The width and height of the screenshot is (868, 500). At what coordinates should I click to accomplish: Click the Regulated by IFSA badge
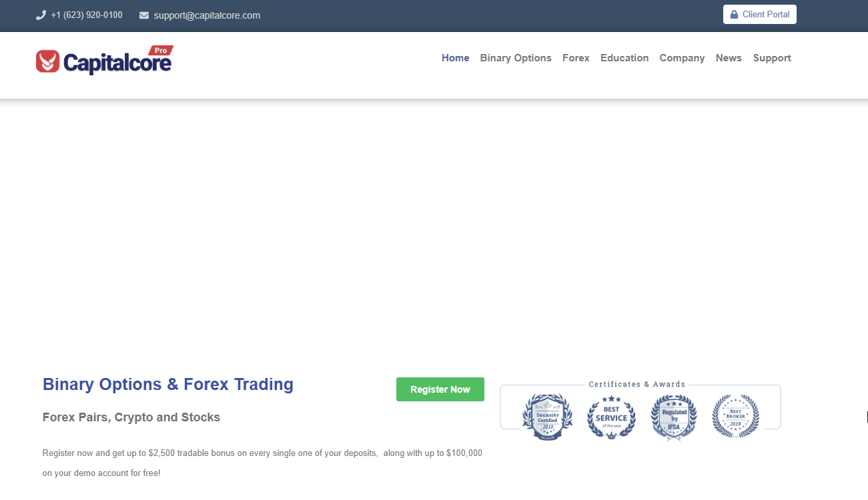(674, 417)
